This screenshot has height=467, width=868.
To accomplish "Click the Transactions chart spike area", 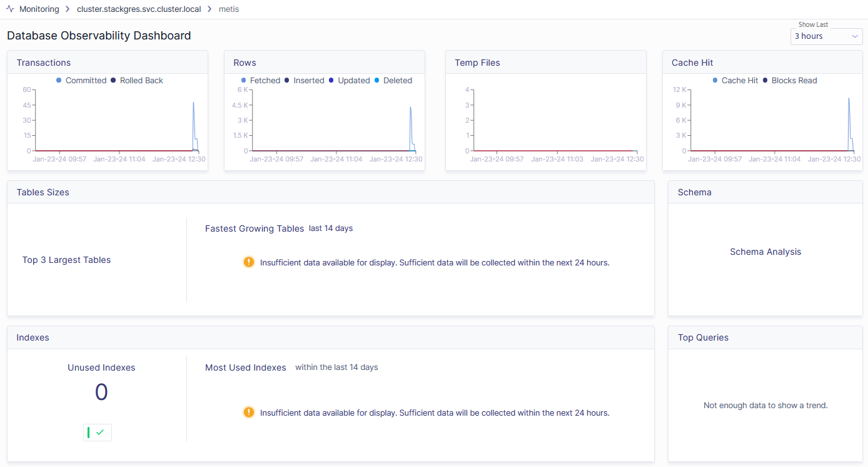I will 193,125.
